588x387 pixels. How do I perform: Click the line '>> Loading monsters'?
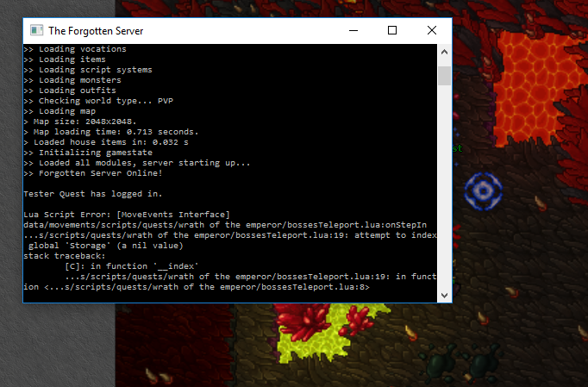coord(72,80)
